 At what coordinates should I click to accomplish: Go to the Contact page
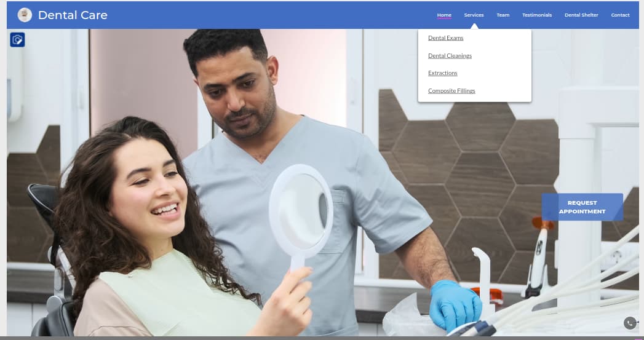point(620,15)
